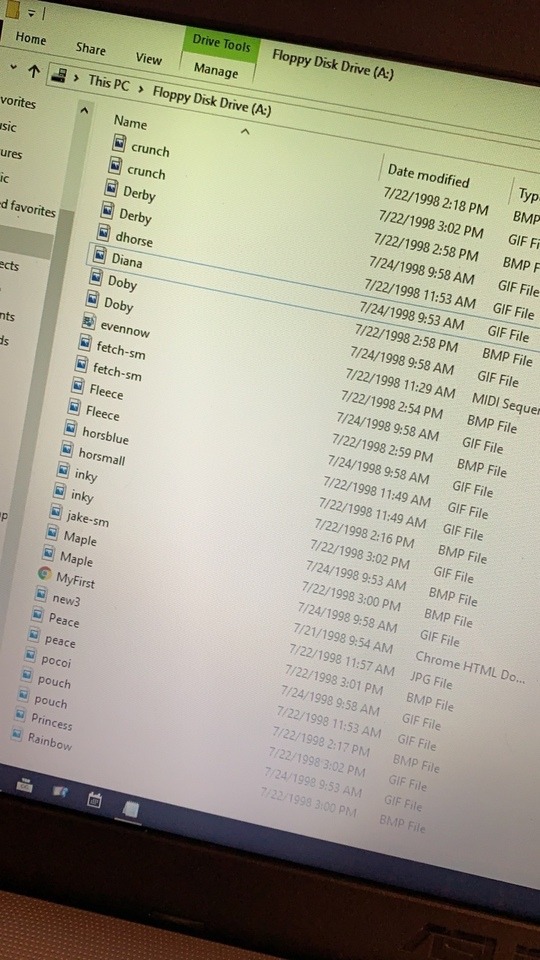Screen dimensions: 540x960
Task: Click the file icon beside pocoi
Action: (x=31, y=656)
